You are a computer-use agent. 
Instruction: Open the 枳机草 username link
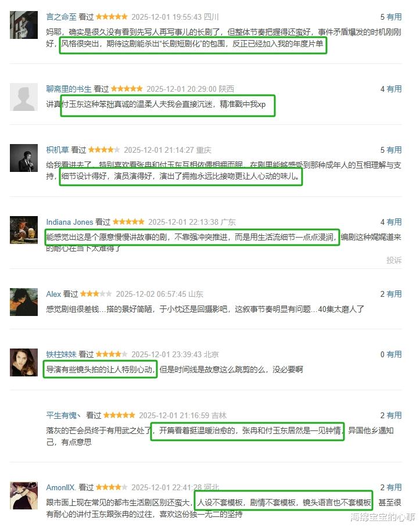coord(58,150)
